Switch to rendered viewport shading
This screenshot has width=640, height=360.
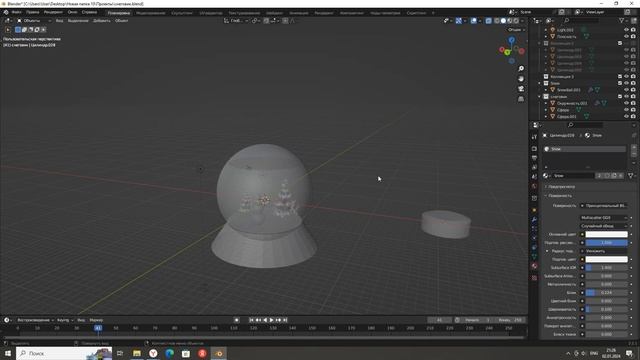516,20
